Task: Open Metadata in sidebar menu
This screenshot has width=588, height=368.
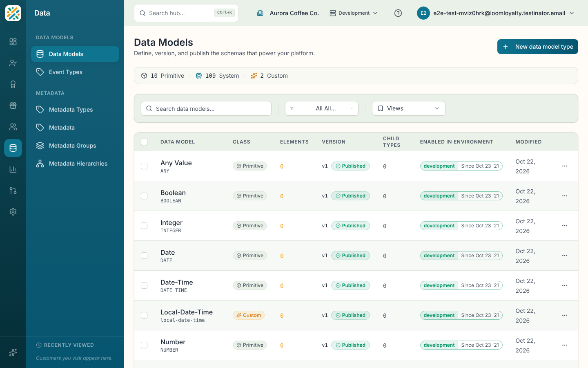Action: point(75,128)
